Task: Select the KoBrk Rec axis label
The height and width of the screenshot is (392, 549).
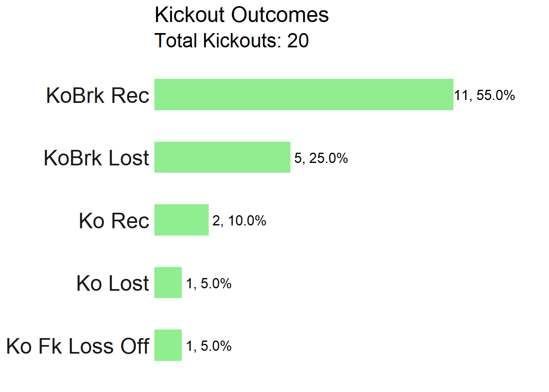Action: pyautogui.click(x=98, y=96)
